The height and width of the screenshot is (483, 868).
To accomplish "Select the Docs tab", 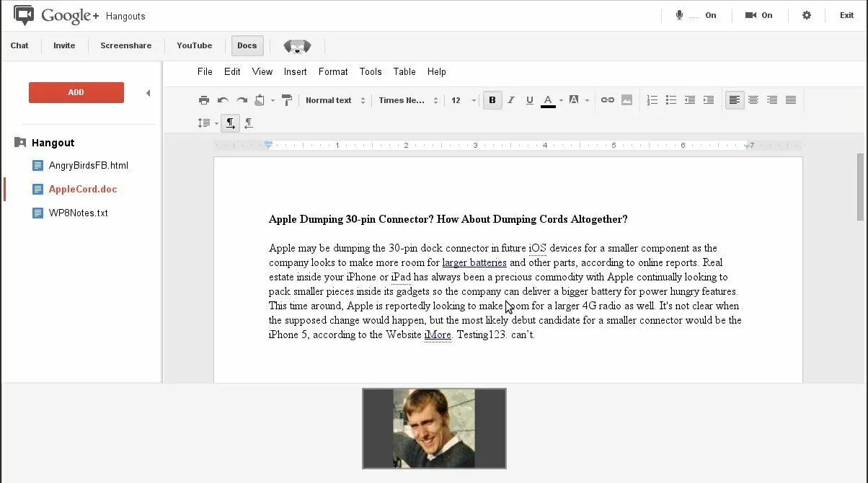I will coord(247,45).
